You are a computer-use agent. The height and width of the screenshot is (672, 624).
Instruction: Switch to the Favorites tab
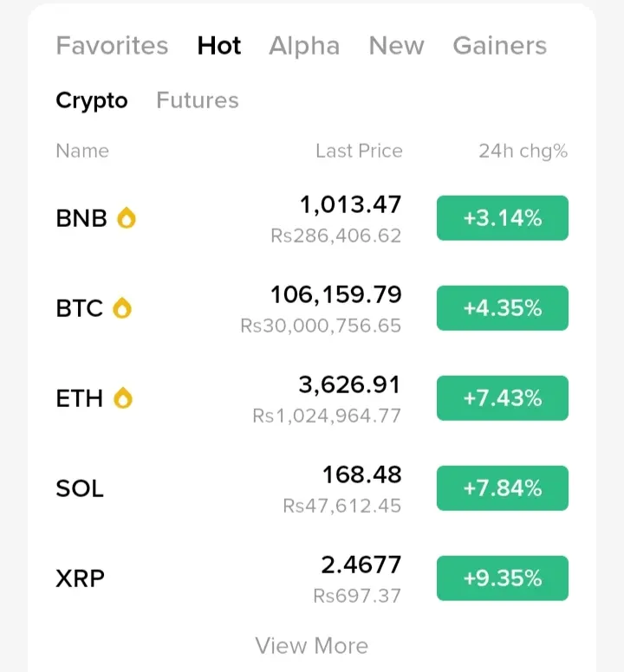click(x=112, y=46)
